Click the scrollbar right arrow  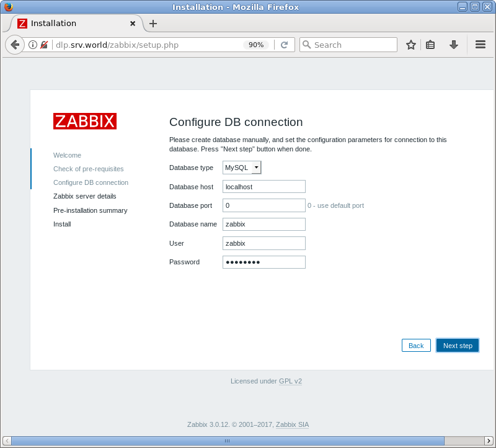[x=489, y=441]
